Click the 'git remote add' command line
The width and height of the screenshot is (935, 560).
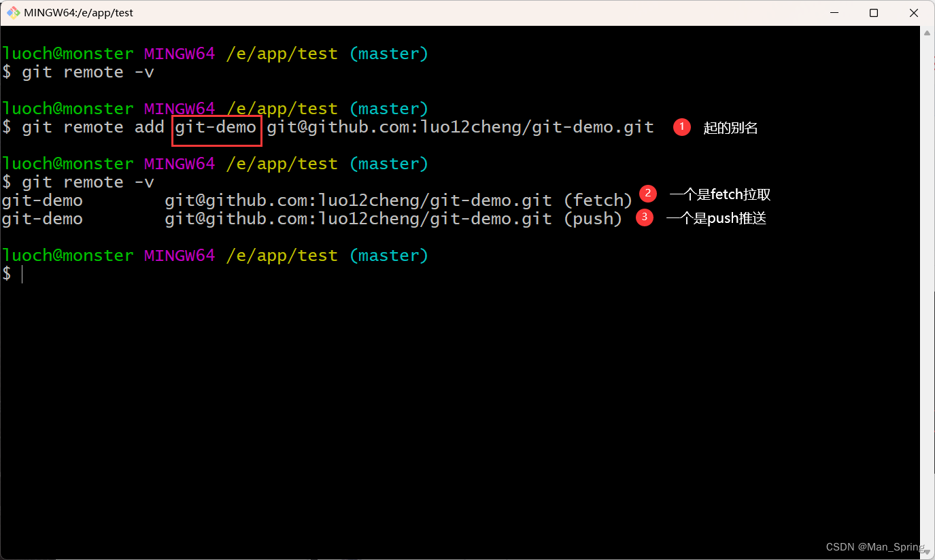(x=328, y=127)
